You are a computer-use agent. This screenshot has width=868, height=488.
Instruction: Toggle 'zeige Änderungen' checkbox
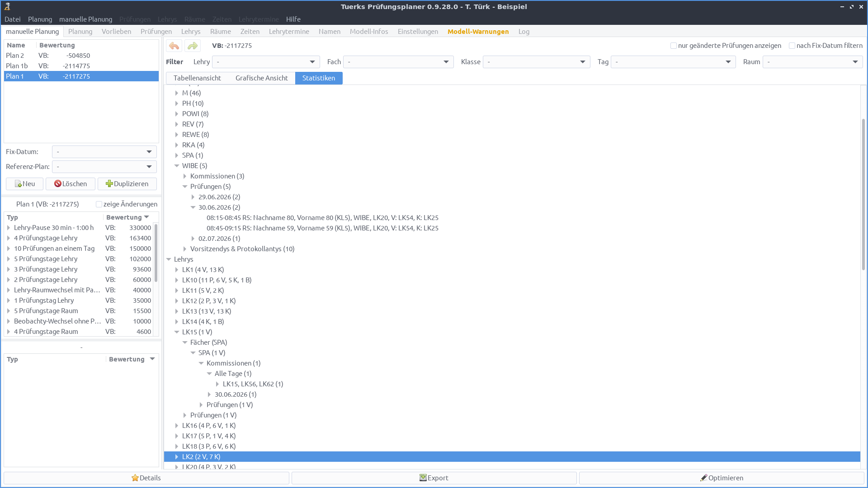[99, 204]
